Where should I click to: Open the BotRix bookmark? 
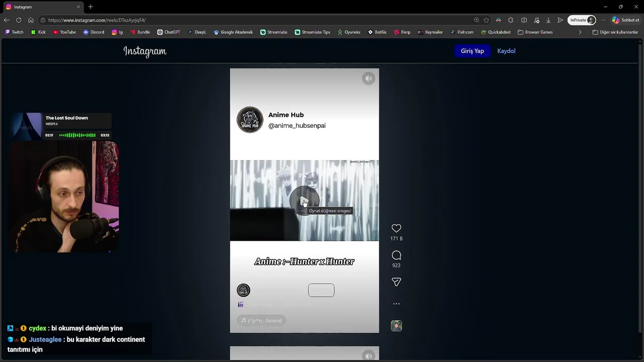coord(377,32)
